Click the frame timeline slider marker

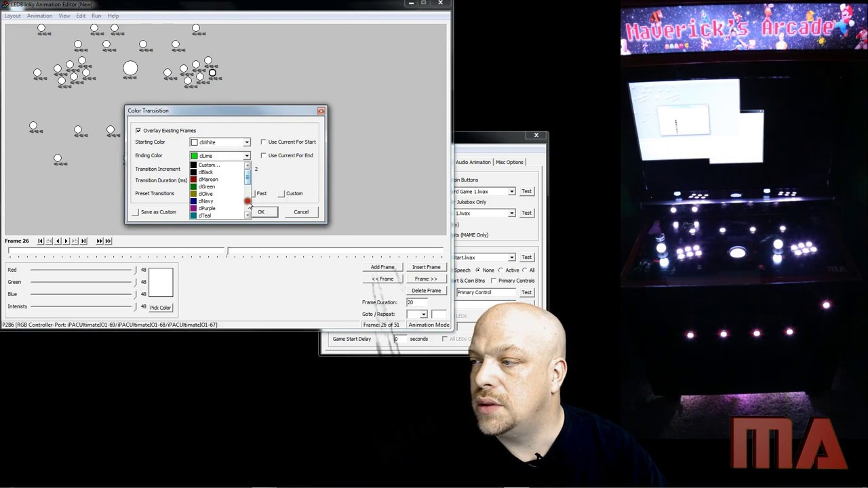pos(227,251)
